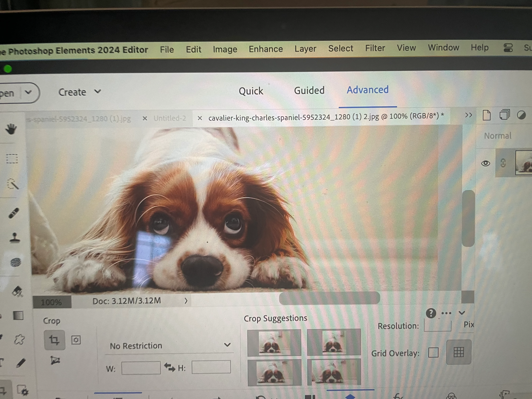Click the create new layer icon

(486, 115)
